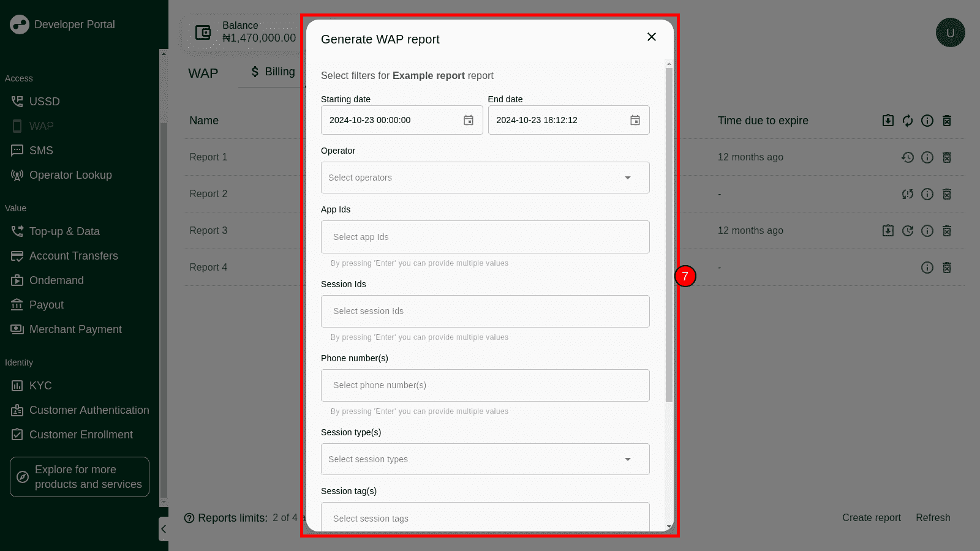Switch to the Billing tab
The height and width of the screenshot is (551, 980).
273,72
